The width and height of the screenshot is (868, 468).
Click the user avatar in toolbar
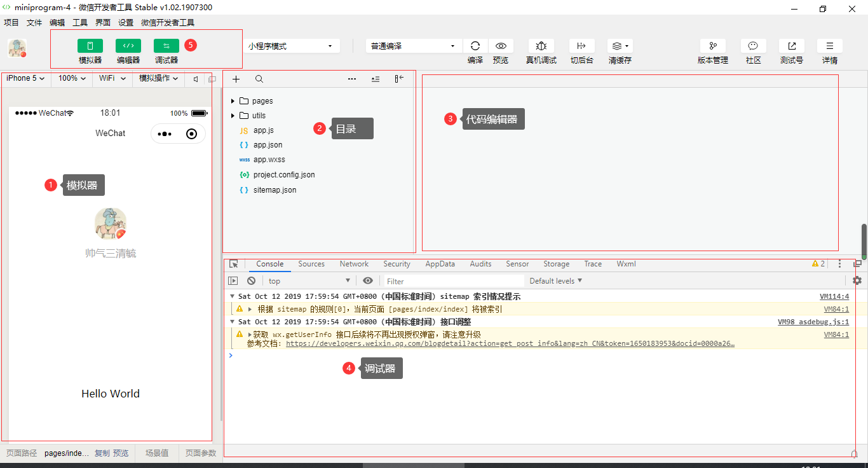tap(17, 48)
